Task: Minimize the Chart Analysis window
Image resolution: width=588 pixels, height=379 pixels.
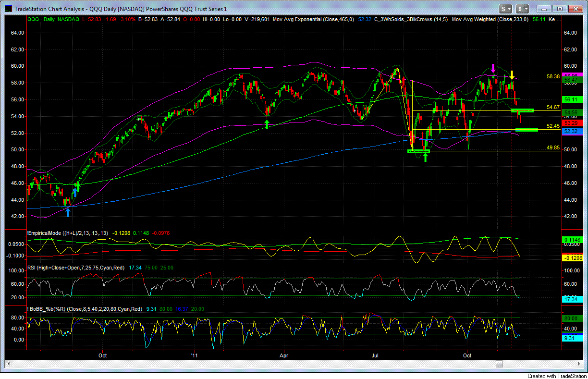Action: 543,9
